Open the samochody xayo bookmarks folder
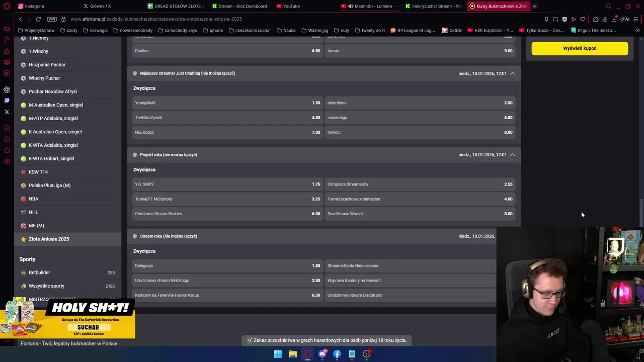The image size is (644, 362). 177,30
